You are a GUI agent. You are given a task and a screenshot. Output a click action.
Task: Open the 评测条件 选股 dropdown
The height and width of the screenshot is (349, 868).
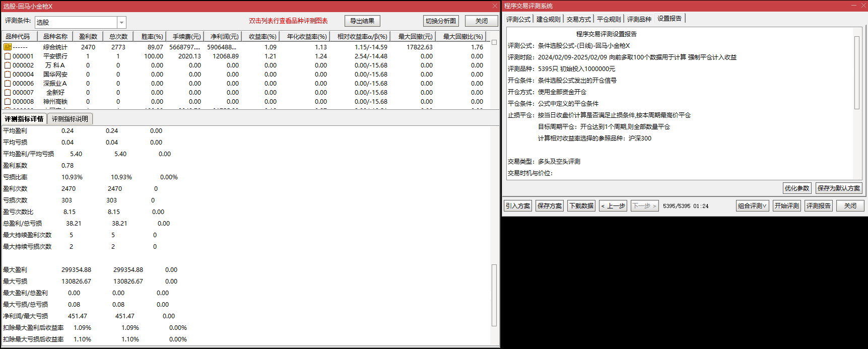coord(121,22)
